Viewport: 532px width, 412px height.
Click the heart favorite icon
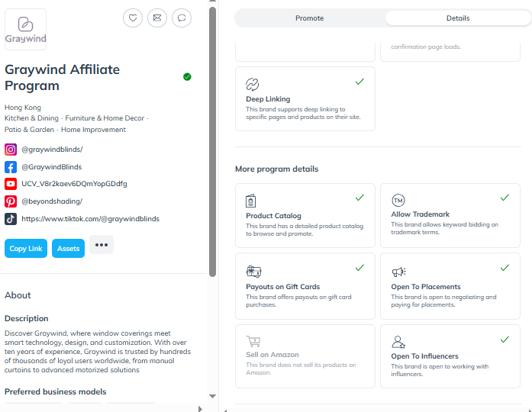133,18
